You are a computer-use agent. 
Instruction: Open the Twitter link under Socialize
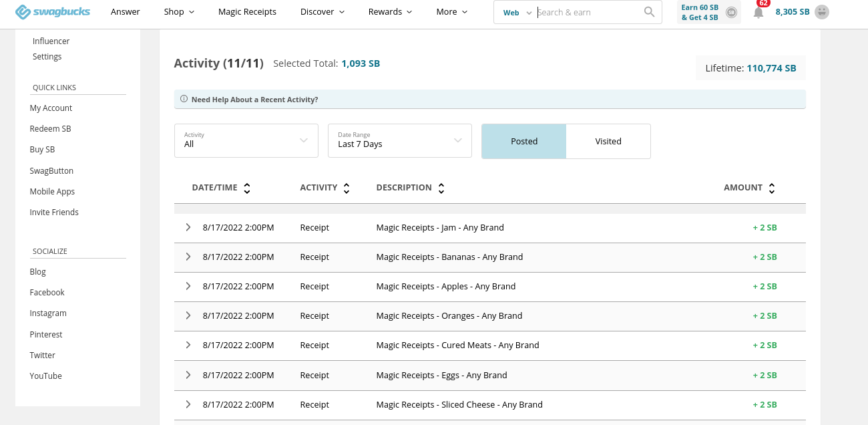click(x=43, y=355)
